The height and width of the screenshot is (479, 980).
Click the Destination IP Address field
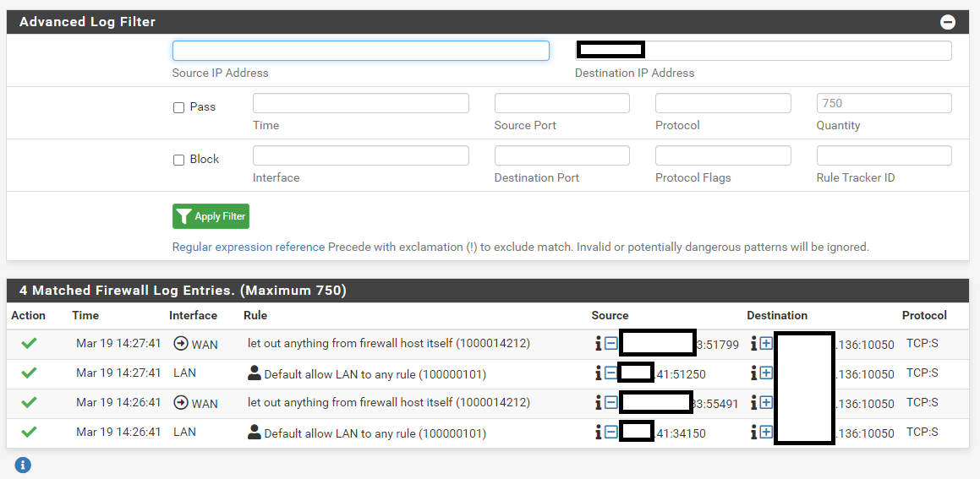point(764,51)
